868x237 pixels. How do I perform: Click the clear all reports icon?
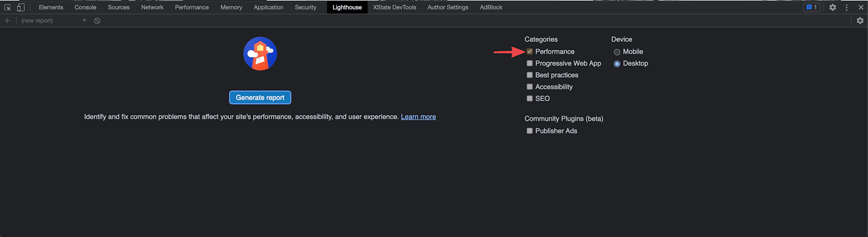point(97,20)
